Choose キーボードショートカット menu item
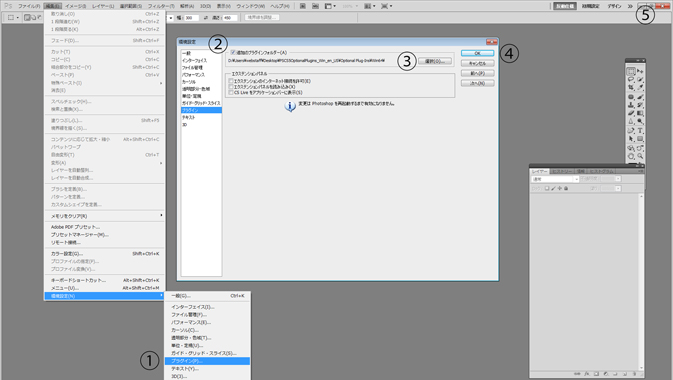Image resolution: width=673 pixels, height=380 pixels. click(105, 280)
